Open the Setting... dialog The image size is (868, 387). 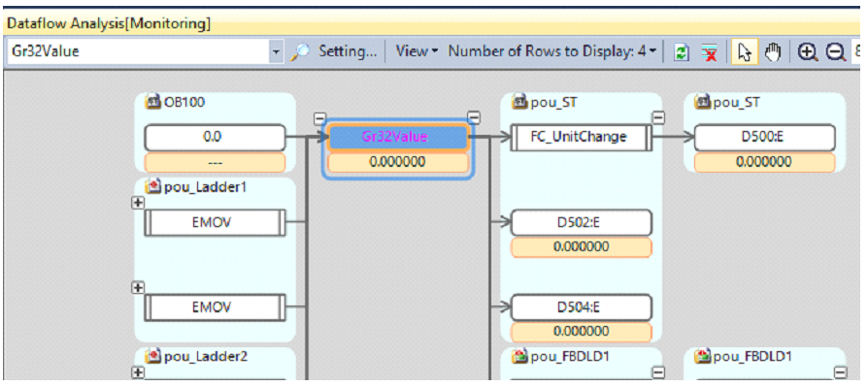point(347,52)
